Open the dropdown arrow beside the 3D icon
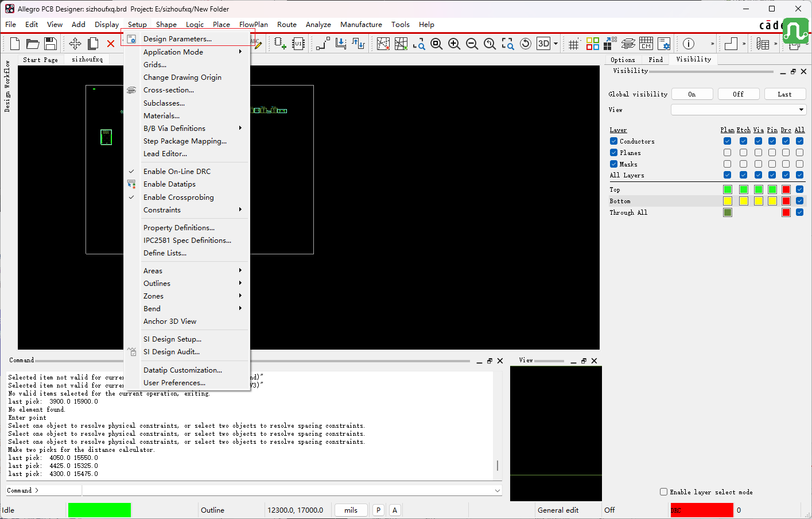The image size is (812, 519). tap(555, 44)
